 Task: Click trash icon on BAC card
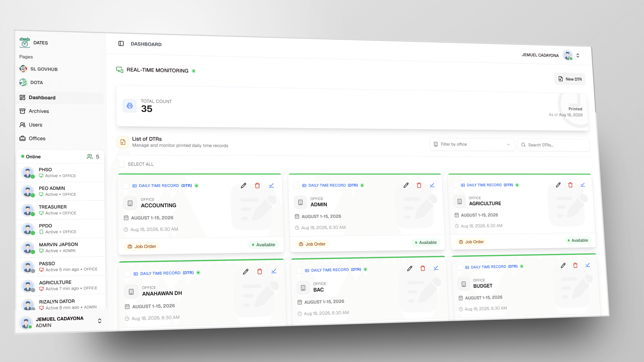[x=423, y=268]
